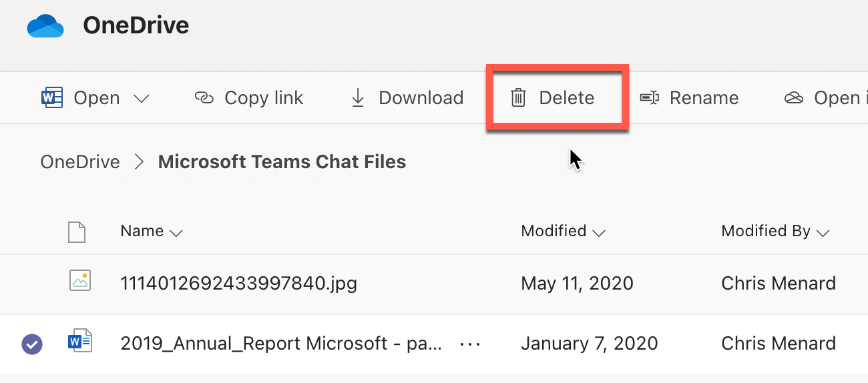Click the cloud icon before Open in
Screen dimensions: 868x383
[793, 98]
